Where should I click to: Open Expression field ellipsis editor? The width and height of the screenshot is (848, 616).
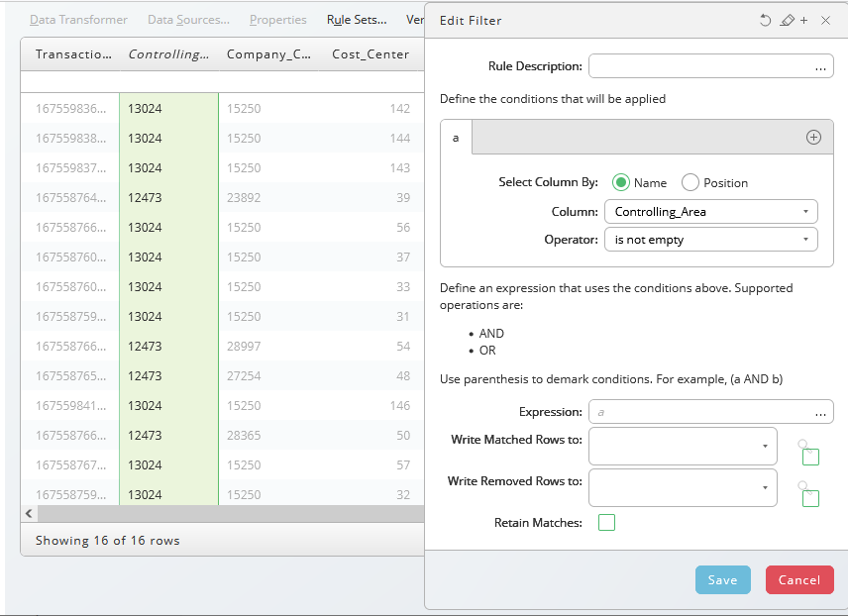pos(820,413)
